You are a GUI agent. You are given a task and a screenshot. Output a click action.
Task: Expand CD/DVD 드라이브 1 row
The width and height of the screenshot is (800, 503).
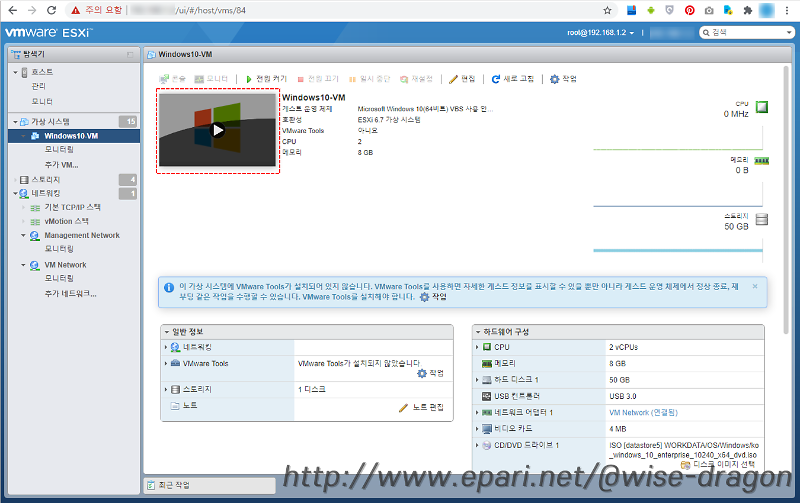coord(478,445)
